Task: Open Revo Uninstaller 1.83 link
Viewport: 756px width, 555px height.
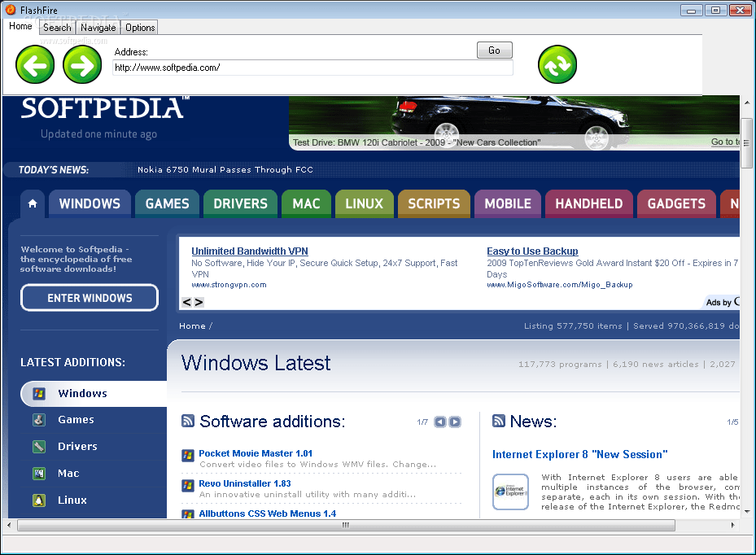Action: [x=245, y=483]
